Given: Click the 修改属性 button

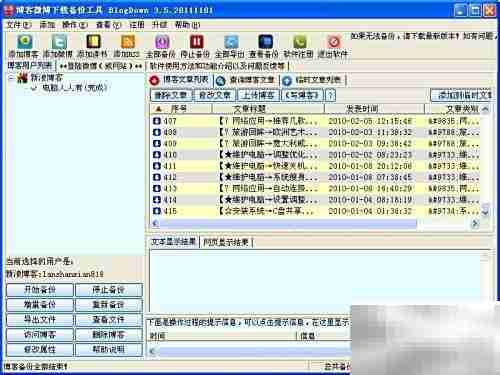Looking at the screenshot, I should [x=40, y=349].
